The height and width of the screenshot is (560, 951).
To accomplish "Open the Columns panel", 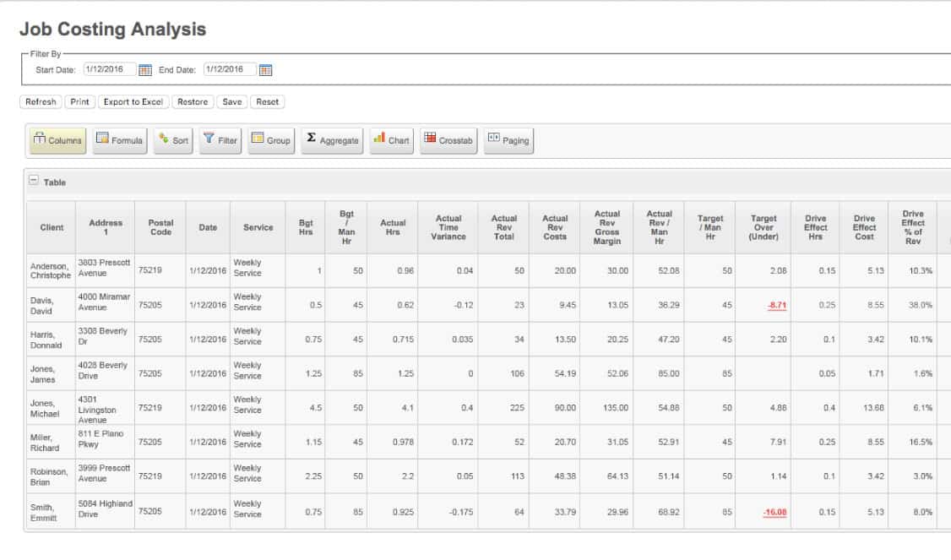I will pos(57,140).
